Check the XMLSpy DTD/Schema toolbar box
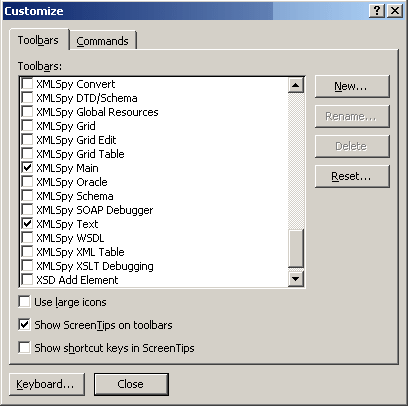 click(x=27, y=98)
